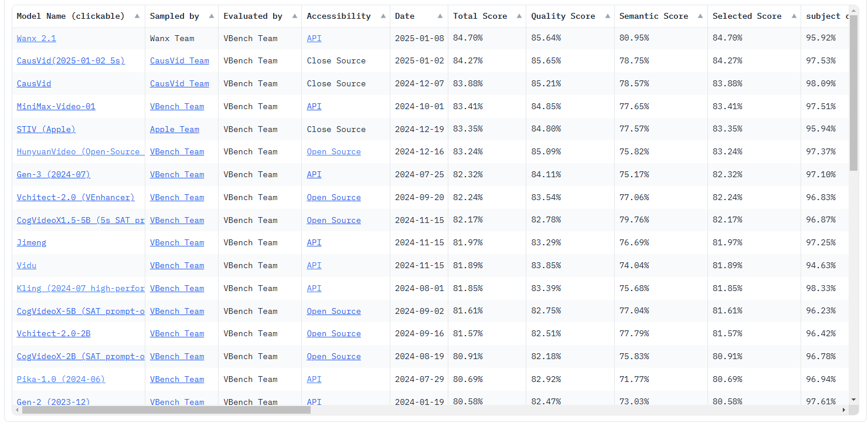Viewport: 868px width, 426px height.
Task: Open the Vchitect-2.0-2B model link
Action: click(54, 333)
